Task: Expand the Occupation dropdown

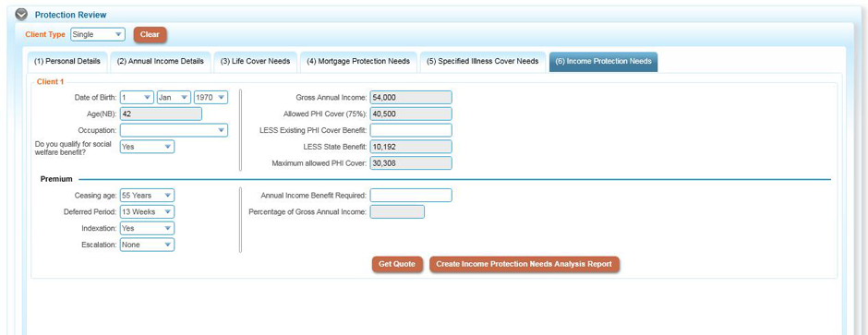Action: [174, 130]
